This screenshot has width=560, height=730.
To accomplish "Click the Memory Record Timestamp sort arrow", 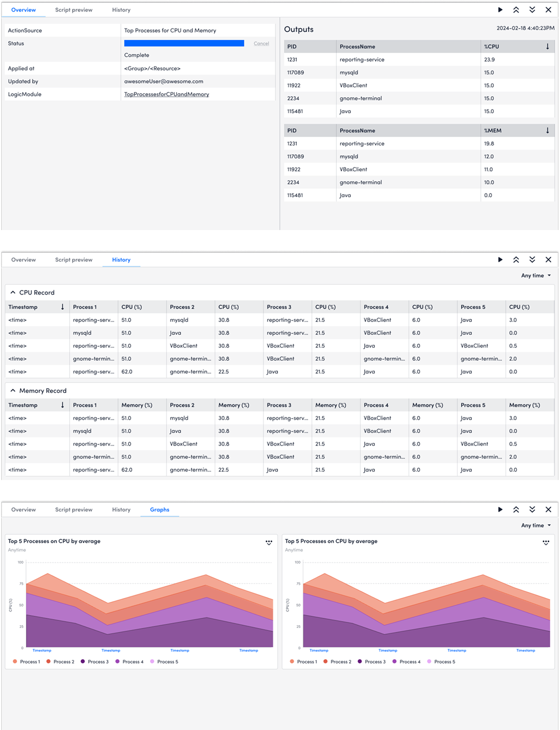I will point(62,405).
